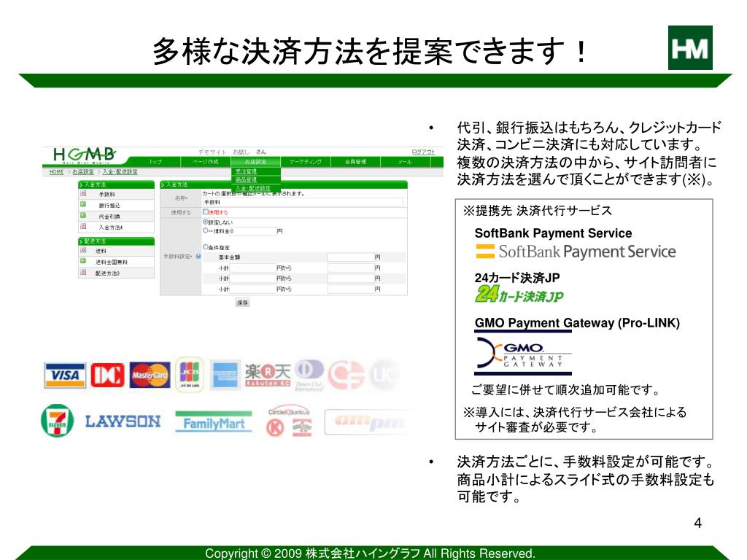Screen dimensions: 747x560
Task: Click the slide title 多様な決済方法を提案できます！
Action: [371, 51]
